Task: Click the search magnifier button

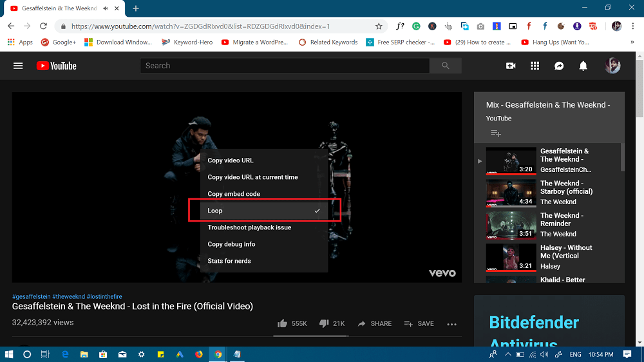Action: [445, 66]
